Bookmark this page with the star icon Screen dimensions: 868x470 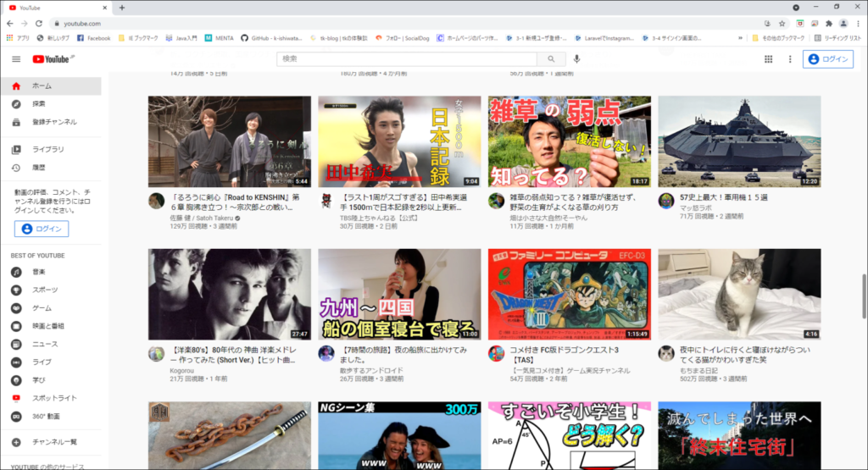pos(782,24)
